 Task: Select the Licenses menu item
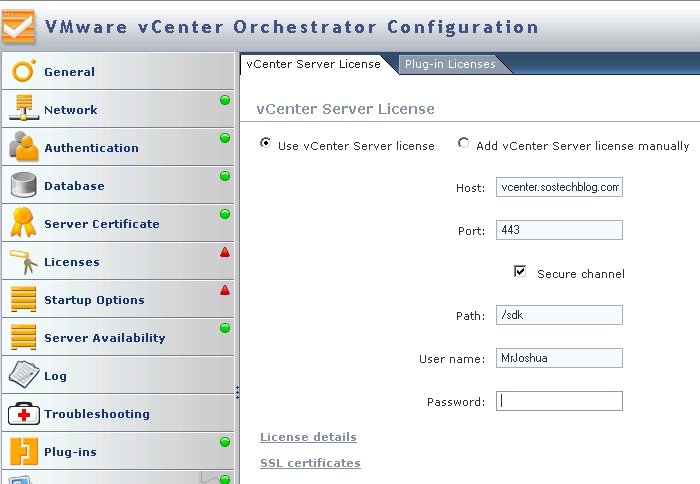click(118, 261)
